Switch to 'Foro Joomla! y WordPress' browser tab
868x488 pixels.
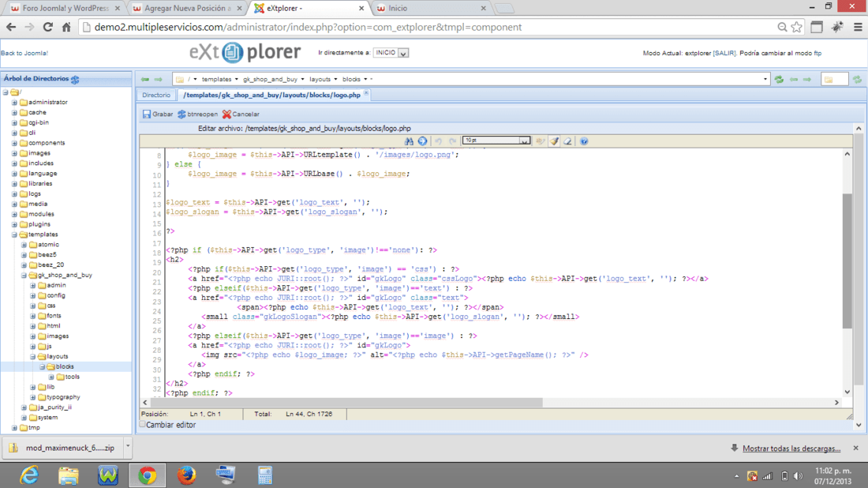pyautogui.click(x=65, y=9)
